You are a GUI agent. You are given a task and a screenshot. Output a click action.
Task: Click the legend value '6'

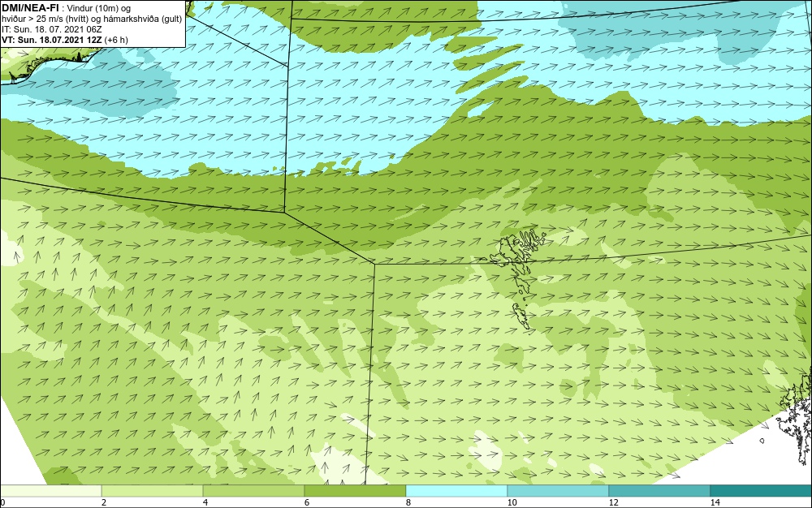point(307,502)
